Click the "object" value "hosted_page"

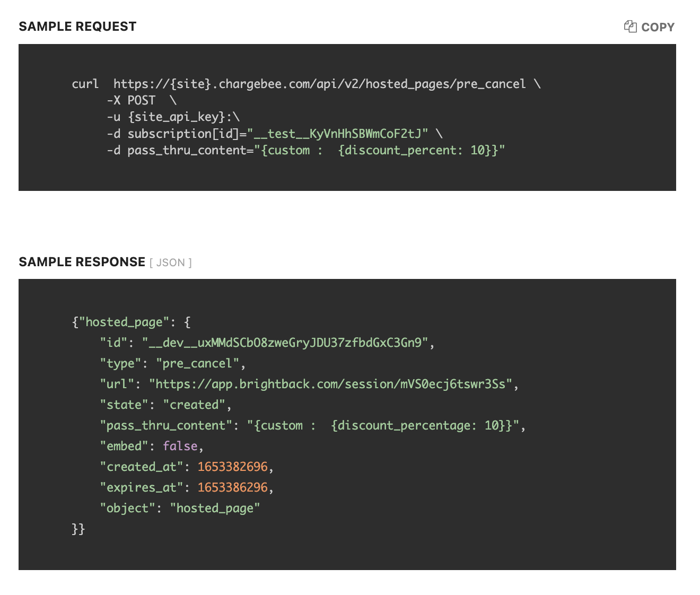click(215, 508)
